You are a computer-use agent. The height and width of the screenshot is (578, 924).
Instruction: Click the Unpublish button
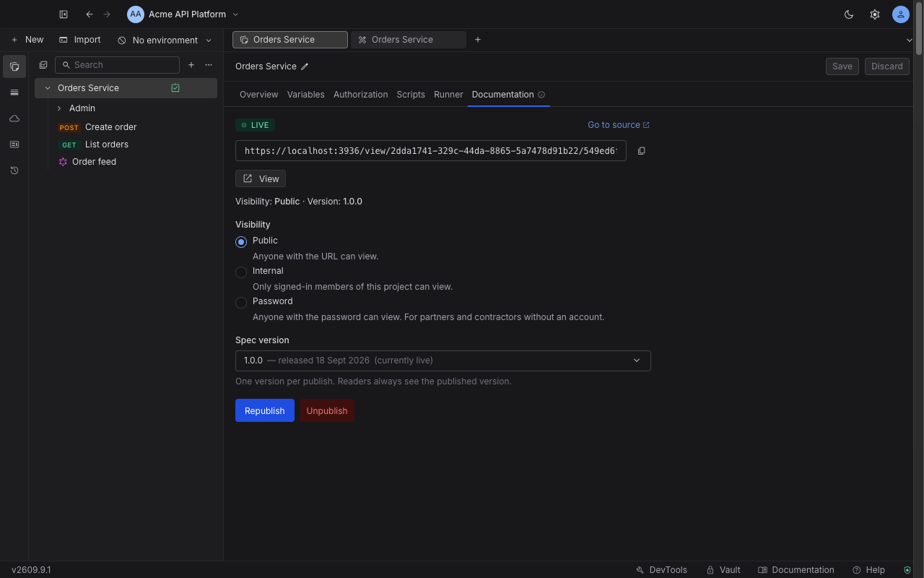[327, 410]
